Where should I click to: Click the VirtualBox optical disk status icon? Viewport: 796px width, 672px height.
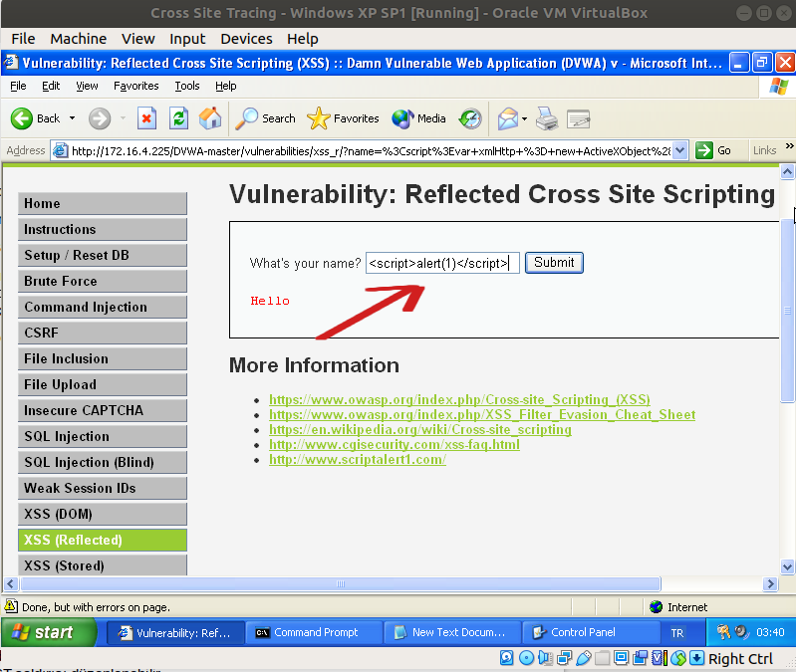(x=526, y=658)
